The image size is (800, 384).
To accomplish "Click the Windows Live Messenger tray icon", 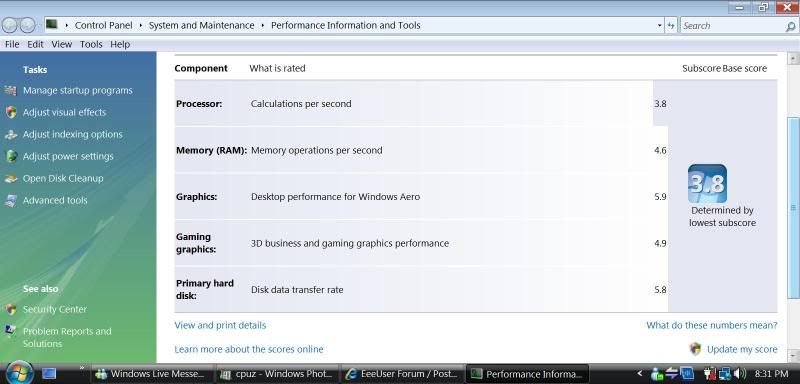I will (656, 374).
